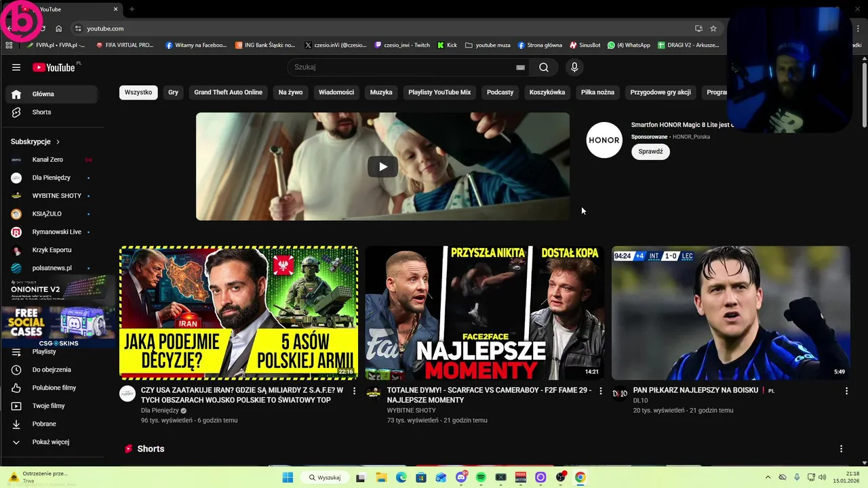Open the Dla Pieniędzy Iran video thumbnail
The width and height of the screenshot is (868, 488).
coord(239,312)
